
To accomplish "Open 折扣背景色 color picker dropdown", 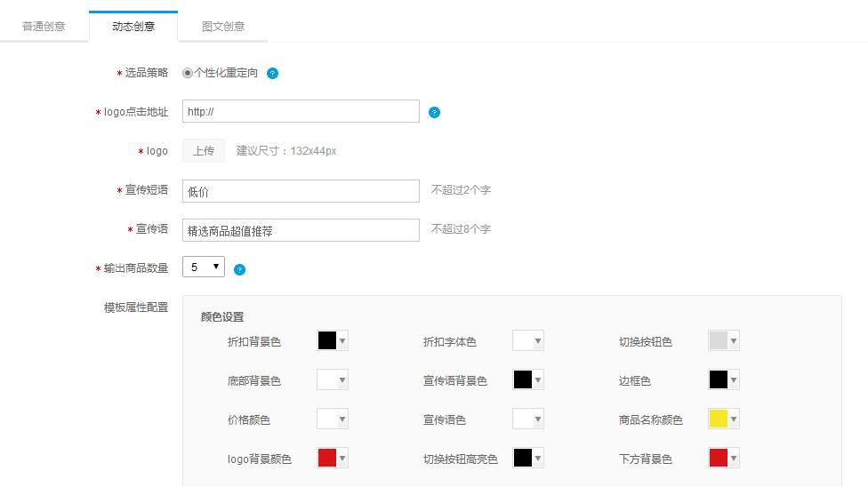I will (x=342, y=341).
